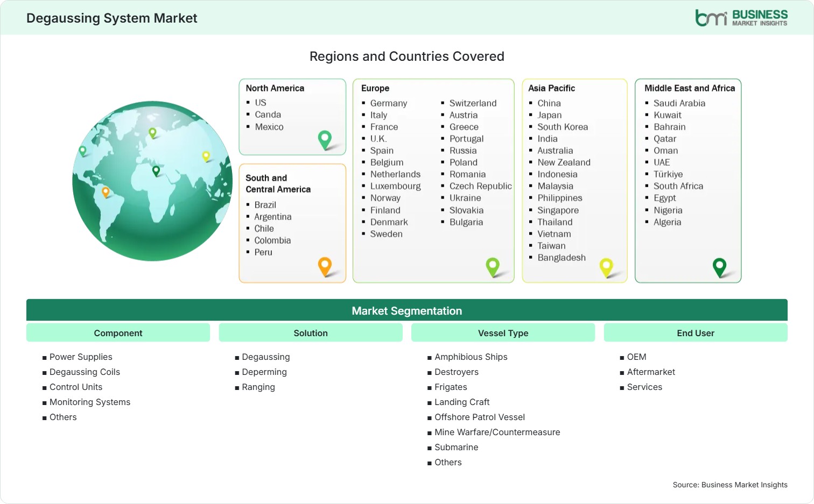The width and height of the screenshot is (814, 504).
Task: Click 'Germany' in Europe list
Action: coord(389,103)
